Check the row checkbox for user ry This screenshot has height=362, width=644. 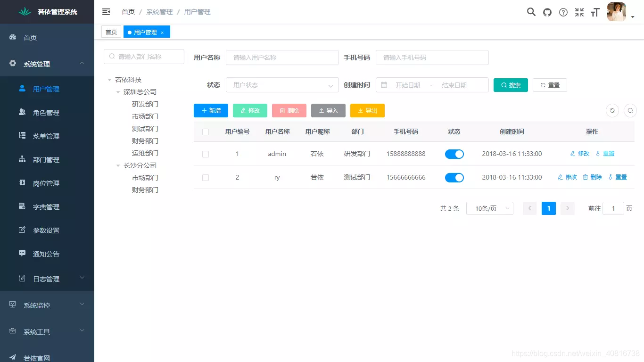click(205, 177)
